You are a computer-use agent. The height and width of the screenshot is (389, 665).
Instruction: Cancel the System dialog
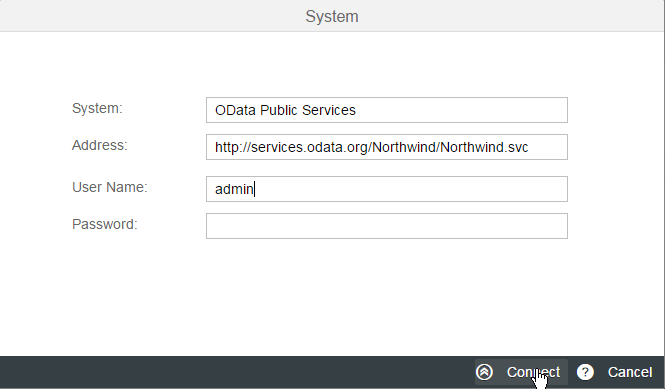(630, 372)
